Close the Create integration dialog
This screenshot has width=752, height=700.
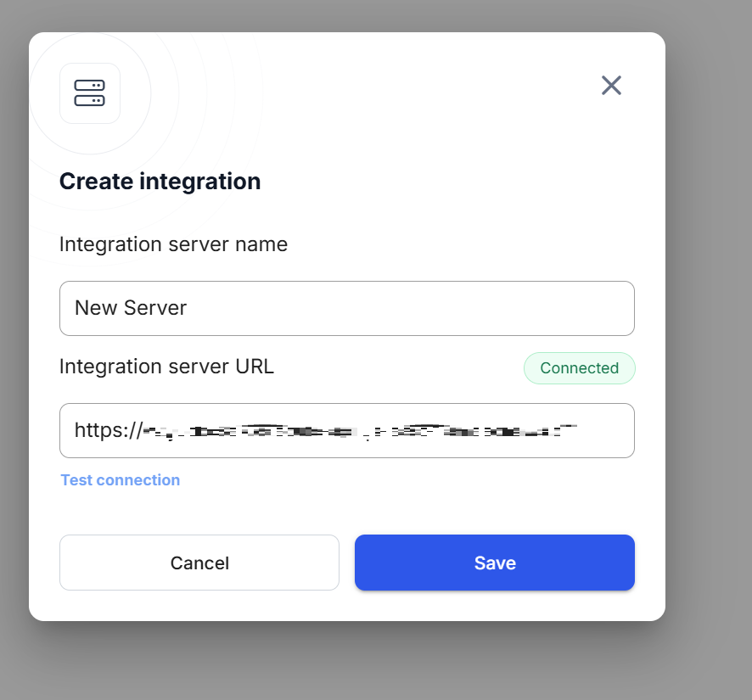[611, 85]
